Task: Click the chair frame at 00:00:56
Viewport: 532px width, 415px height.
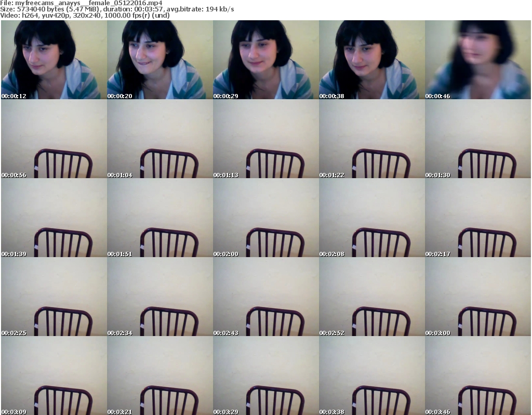Action: click(x=54, y=139)
